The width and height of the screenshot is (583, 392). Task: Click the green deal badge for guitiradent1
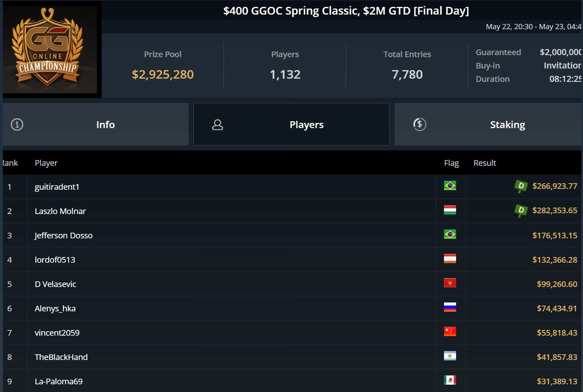[x=521, y=186]
